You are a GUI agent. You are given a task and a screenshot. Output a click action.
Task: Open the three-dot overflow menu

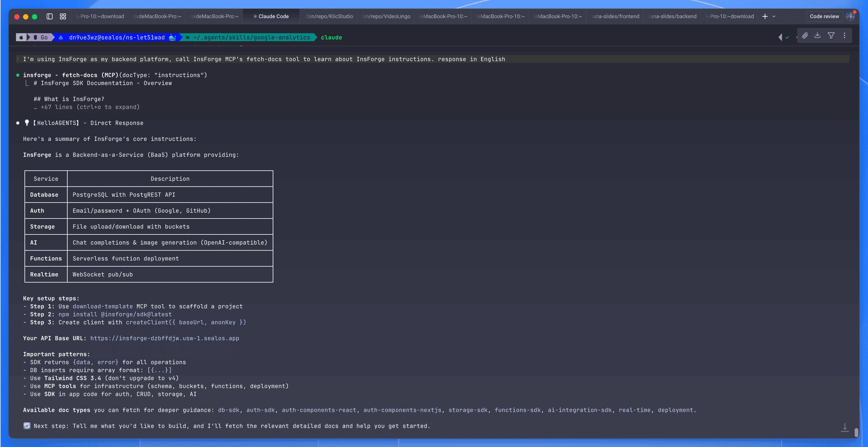pyautogui.click(x=845, y=35)
